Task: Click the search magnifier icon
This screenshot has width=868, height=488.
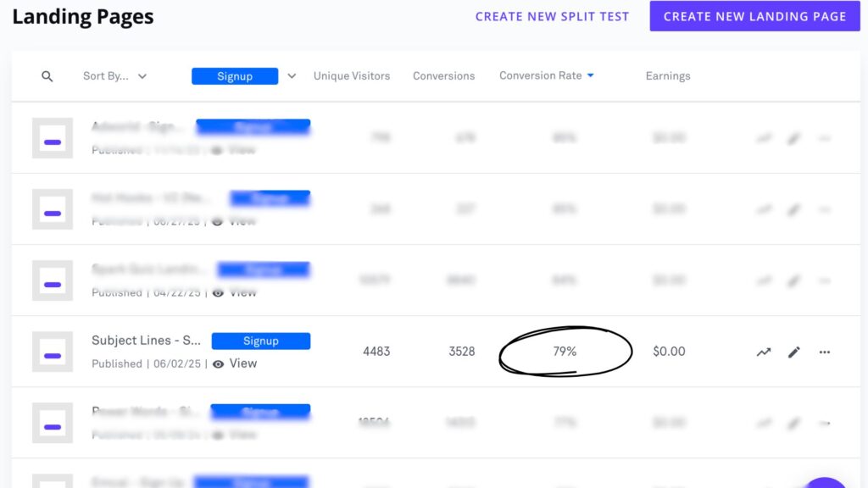Action: [x=47, y=76]
